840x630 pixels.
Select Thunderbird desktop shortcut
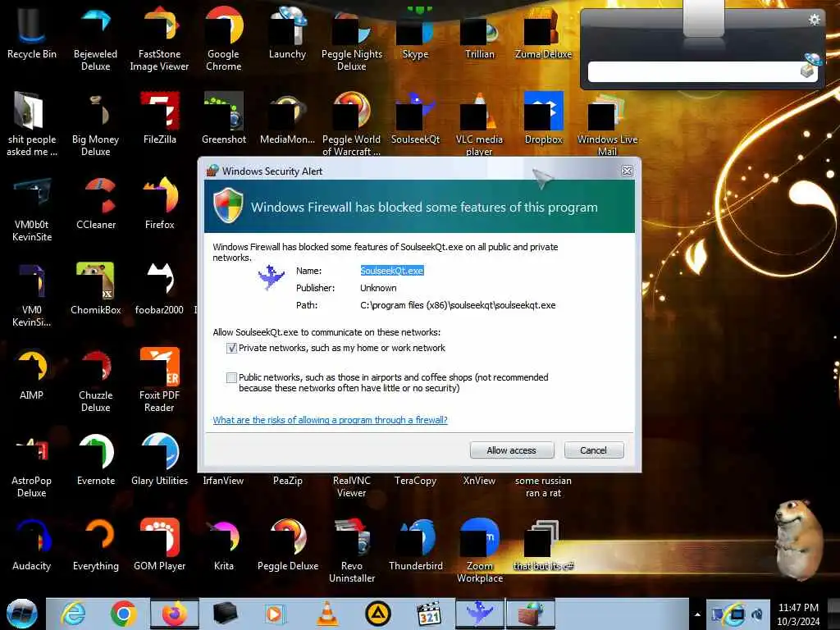click(x=416, y=546)
